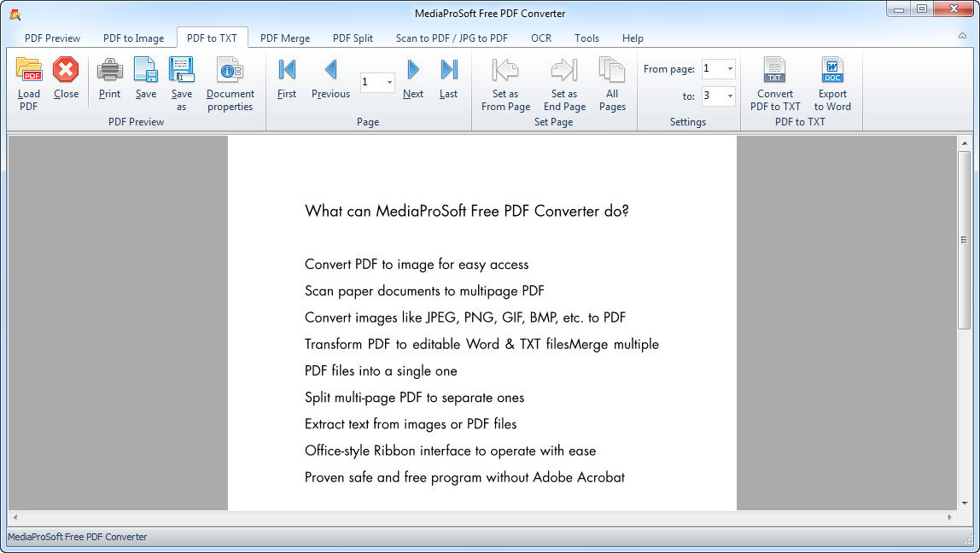Go to the Next page

point(413,79)
